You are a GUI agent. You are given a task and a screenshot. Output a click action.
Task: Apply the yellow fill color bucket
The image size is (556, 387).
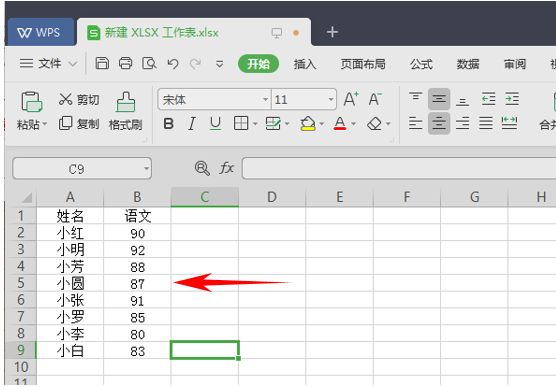[307, 124]
